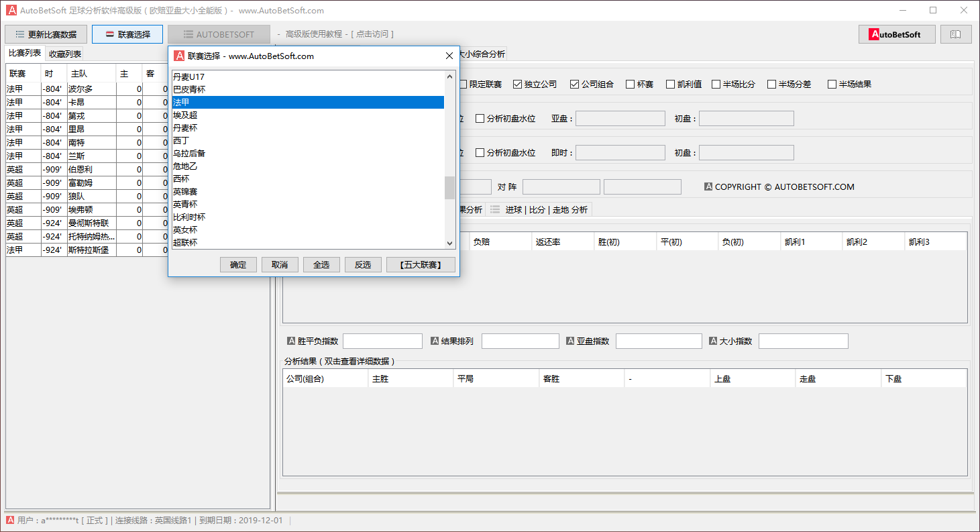Click the league list scrollbar thumb
The image size is (980, 532).
click(x=449, y=188)
